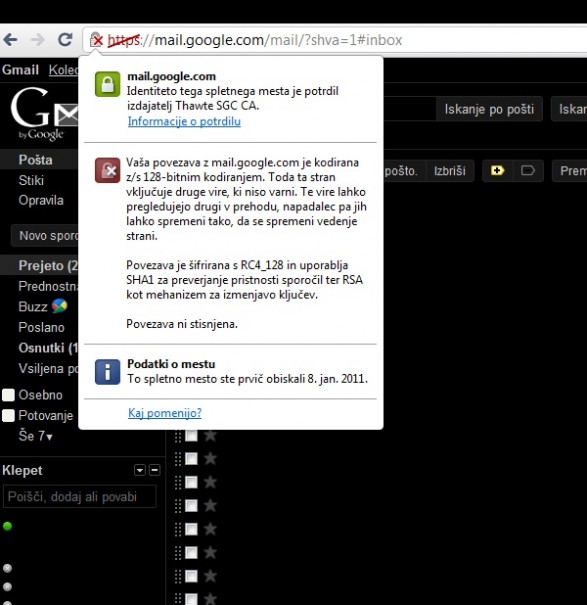The height and width of the screenshot is (605, 587).
Task: Open the Prejeto inbox folder
Action: point(48,265)
